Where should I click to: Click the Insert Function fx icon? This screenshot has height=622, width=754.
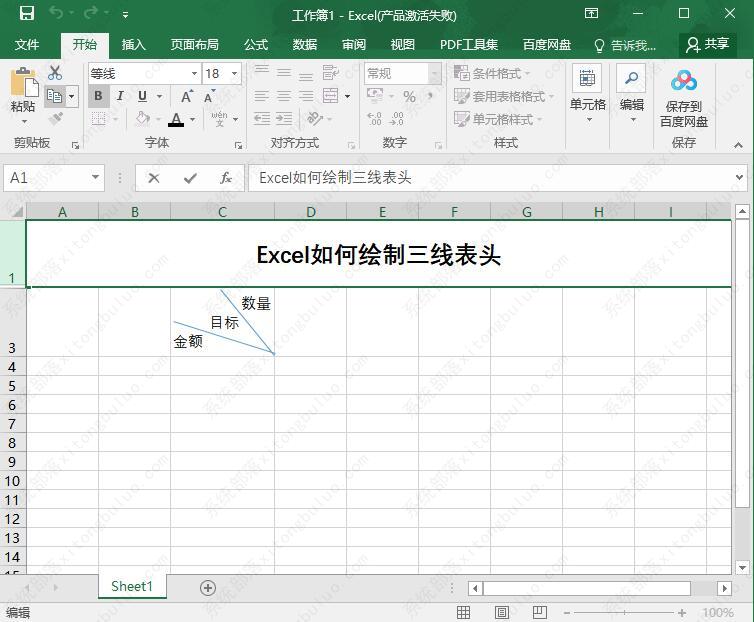226,178
